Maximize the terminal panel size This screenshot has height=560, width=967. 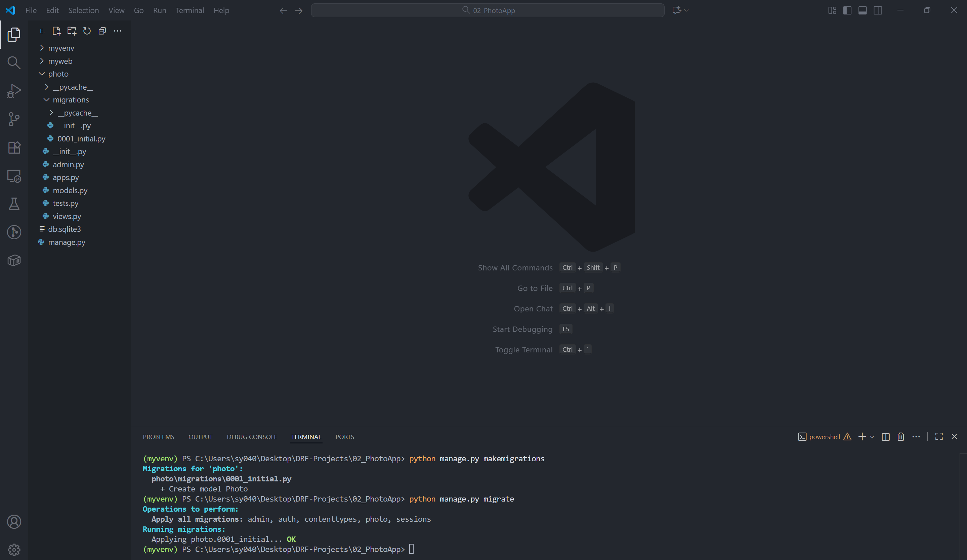(939, 437)
